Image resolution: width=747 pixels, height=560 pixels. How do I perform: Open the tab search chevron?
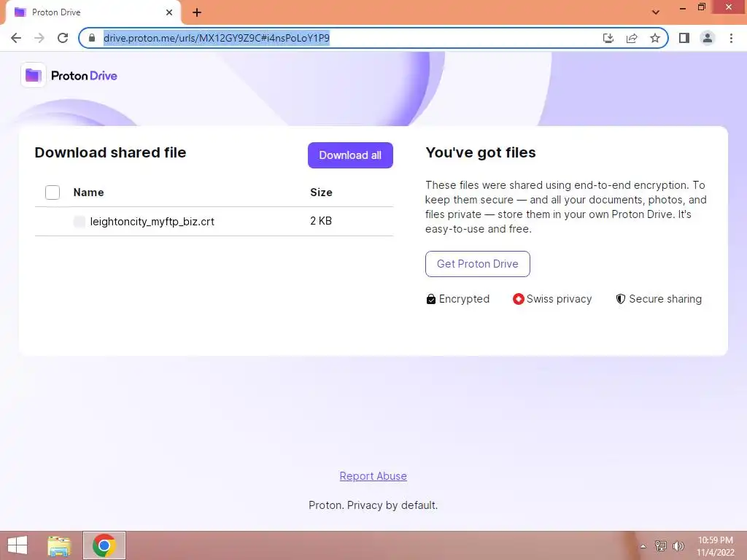tap(656, 12)
